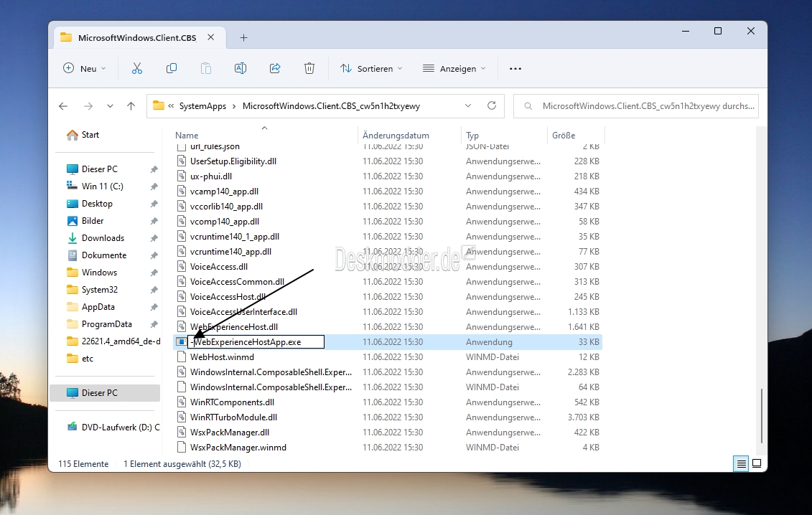Screen dimensions: 812x515
Task: Select UserSetup.Eligibility.dll file
Action: [x=233, y=161]
